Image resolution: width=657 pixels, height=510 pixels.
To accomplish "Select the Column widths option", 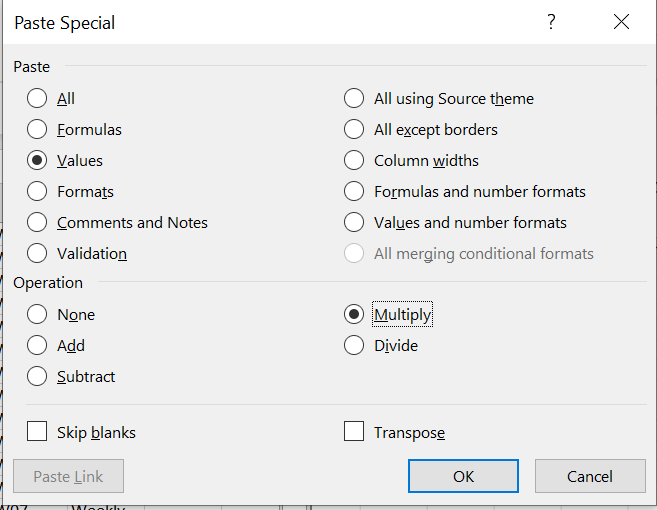I will [x=354, y=160].
